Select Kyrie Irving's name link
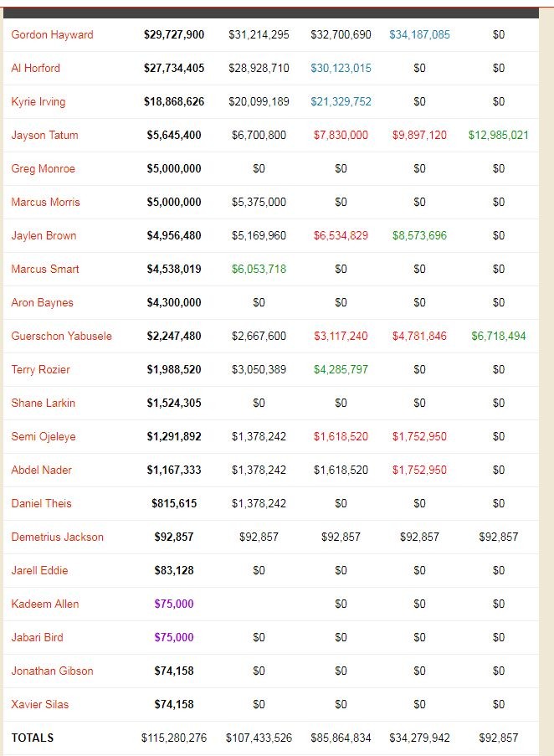554x756 pixels. coord(38,101)
